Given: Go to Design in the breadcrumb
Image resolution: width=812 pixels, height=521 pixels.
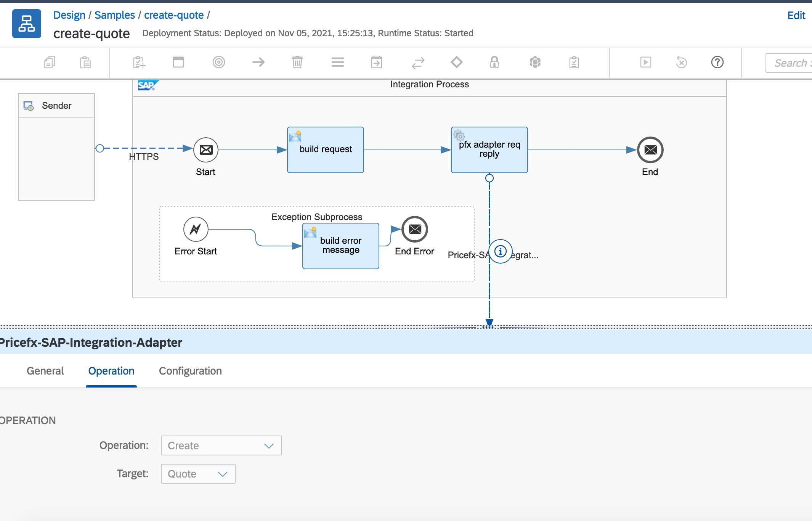Looking at the screenshot, I should [69, 15].
